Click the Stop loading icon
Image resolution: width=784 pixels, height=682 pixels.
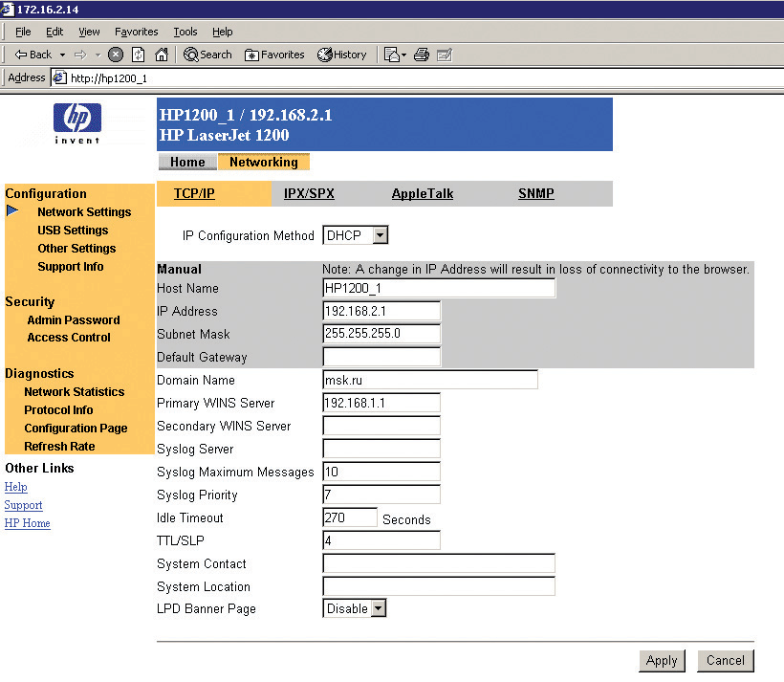[116, 54]
